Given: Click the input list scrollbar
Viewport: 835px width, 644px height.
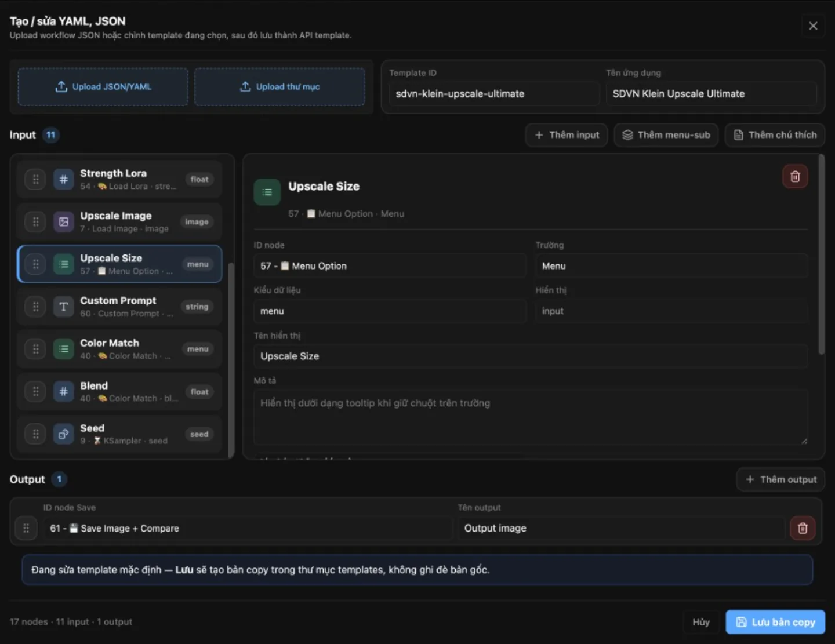Looking at the screenshot, I should (231, 359).
